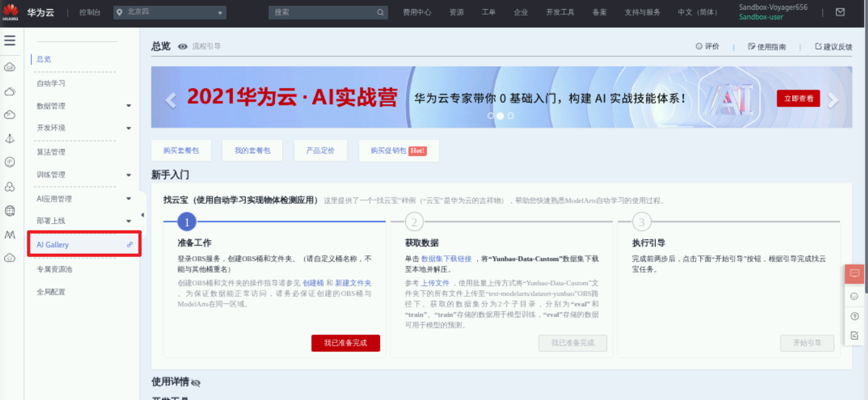The image size is (868, 400).
Task: Click the IP circle icon in left strip
Action: pos(10,162)
